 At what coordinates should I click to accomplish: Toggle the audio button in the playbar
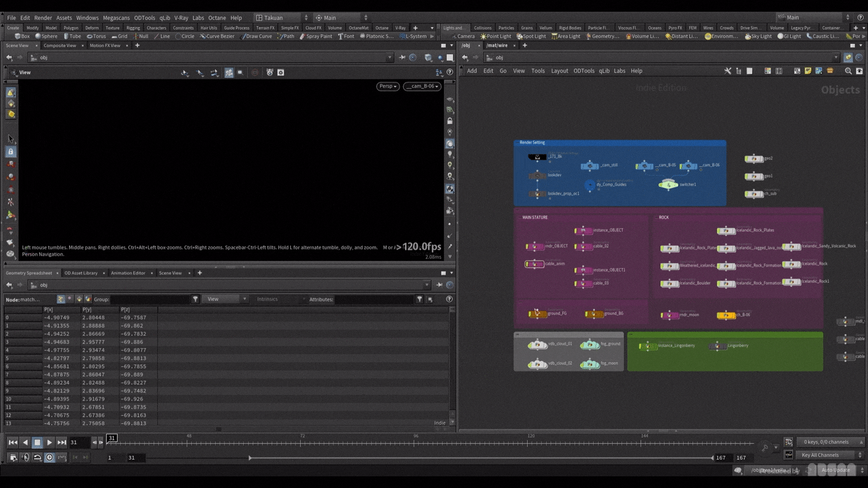click(x=25, y=458)
